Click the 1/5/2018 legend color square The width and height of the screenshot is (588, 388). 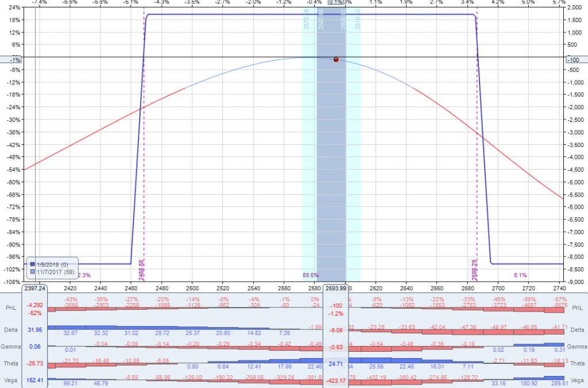tap(33, 264)
